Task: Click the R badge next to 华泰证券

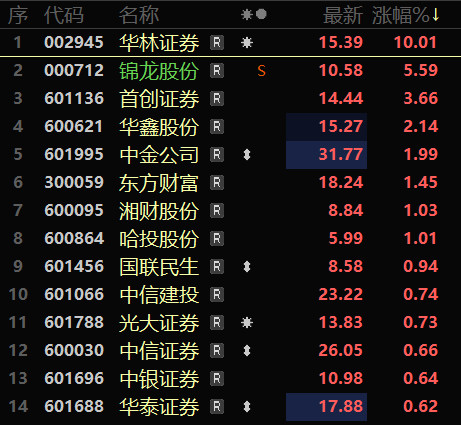Action: [x=217, y=407]
